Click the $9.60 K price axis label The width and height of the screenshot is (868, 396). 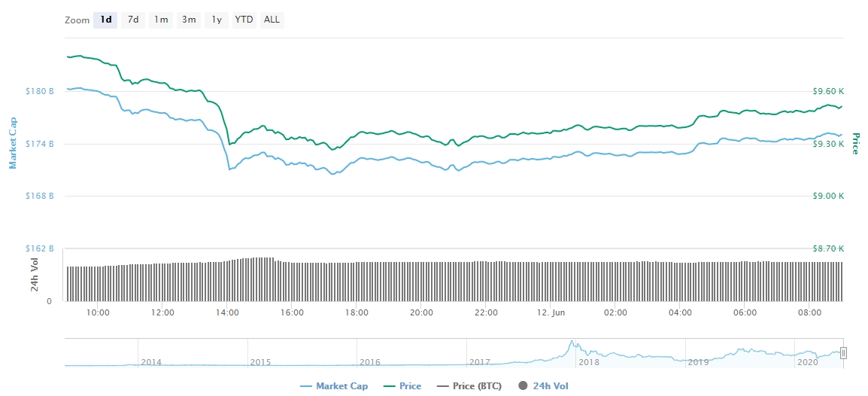828,91
